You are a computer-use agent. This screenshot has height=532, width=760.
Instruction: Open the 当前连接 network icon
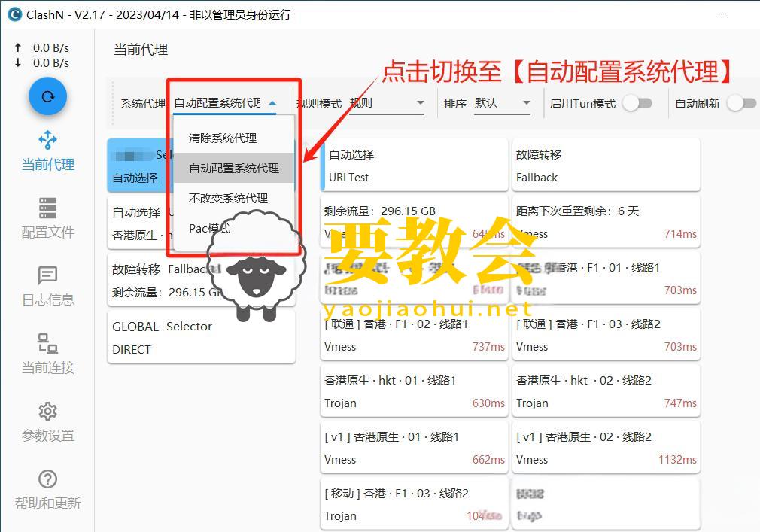(x=47, y=343)
